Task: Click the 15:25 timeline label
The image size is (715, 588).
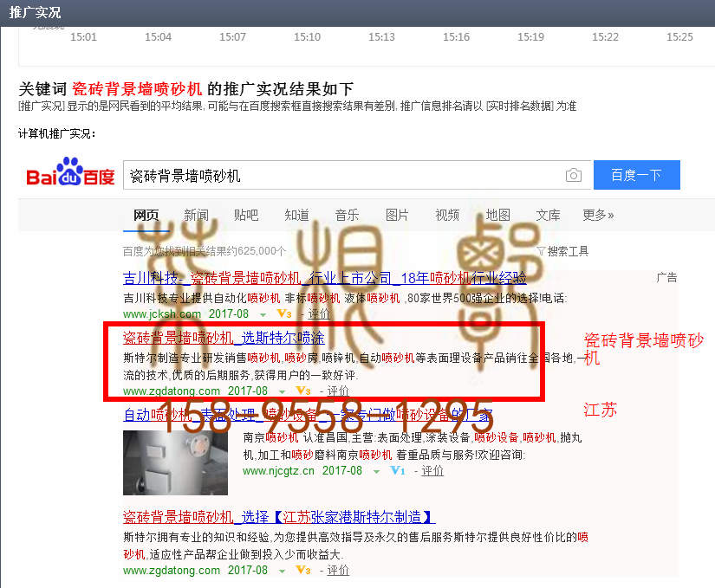Action: click(x=679, y=37)
